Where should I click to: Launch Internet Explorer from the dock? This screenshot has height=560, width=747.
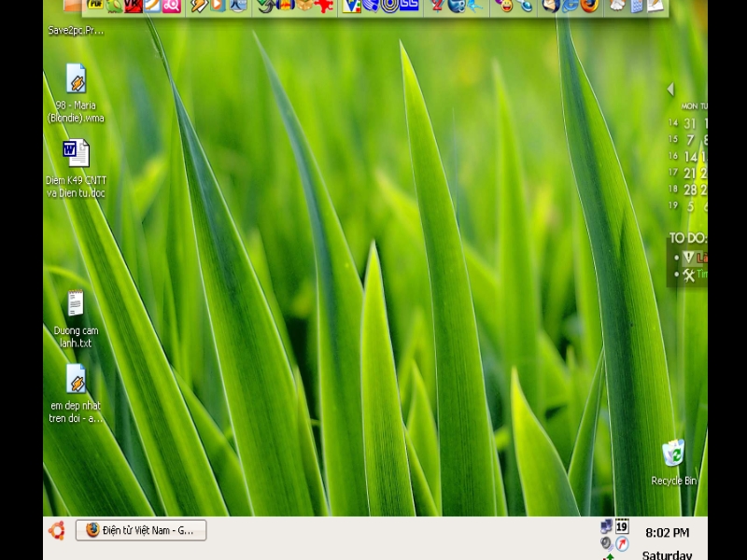tap(571, 6)
